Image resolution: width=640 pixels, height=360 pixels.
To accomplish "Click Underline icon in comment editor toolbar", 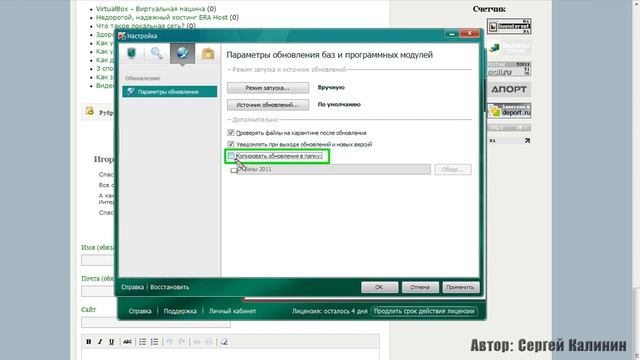I will [x=111, y=342].
